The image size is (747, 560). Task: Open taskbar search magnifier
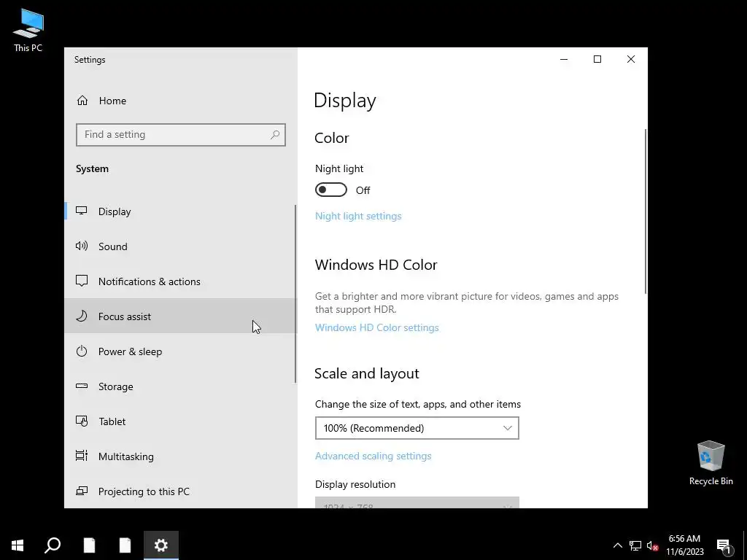tap(53, 545)
